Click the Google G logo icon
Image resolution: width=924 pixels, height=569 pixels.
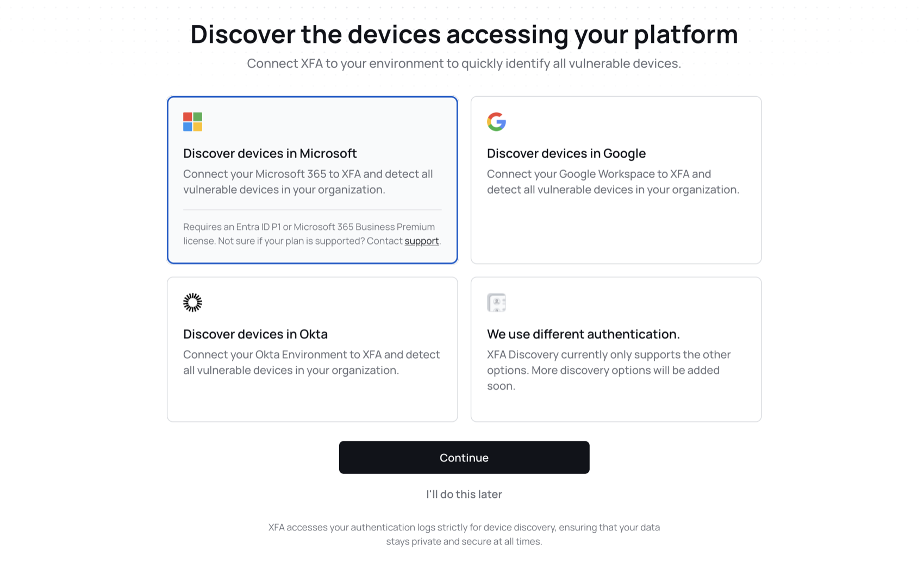coord(496,122)
